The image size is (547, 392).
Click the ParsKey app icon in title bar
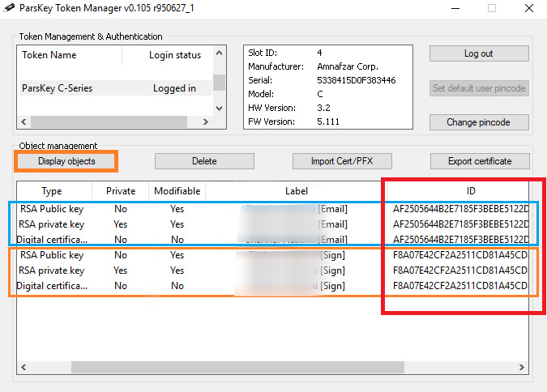click(x=9, y=7)
